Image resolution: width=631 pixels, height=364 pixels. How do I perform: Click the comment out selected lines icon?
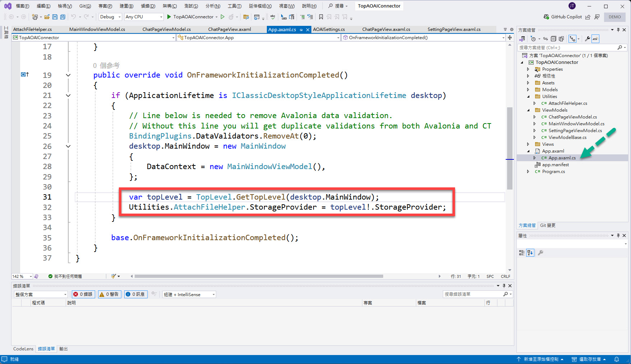click(x=302, y=17)
